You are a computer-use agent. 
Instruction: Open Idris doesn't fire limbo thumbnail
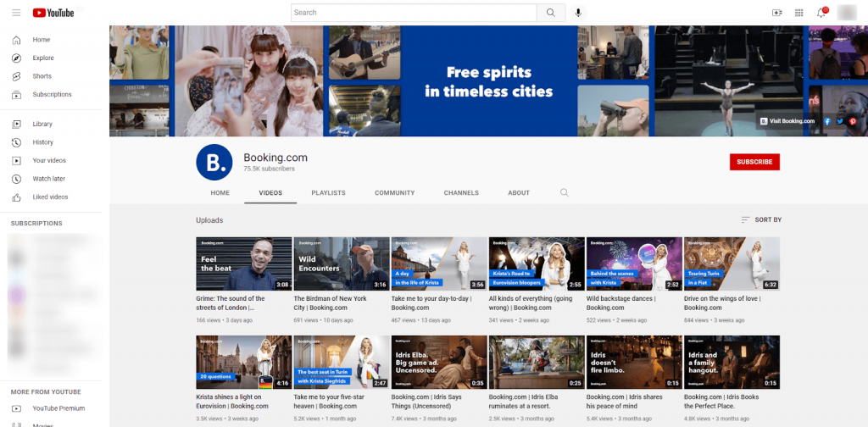tap(634, 363)
